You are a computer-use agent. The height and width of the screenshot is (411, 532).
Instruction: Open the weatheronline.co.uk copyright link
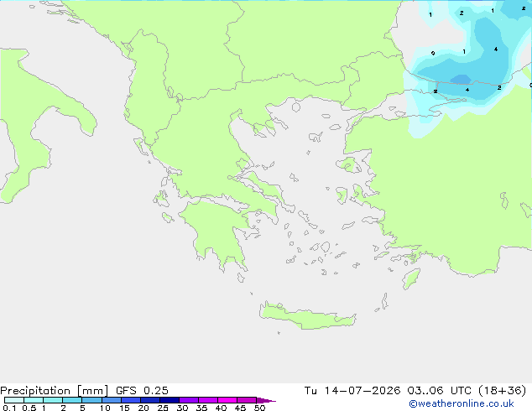pyautogui.click(x=461, y=403)
